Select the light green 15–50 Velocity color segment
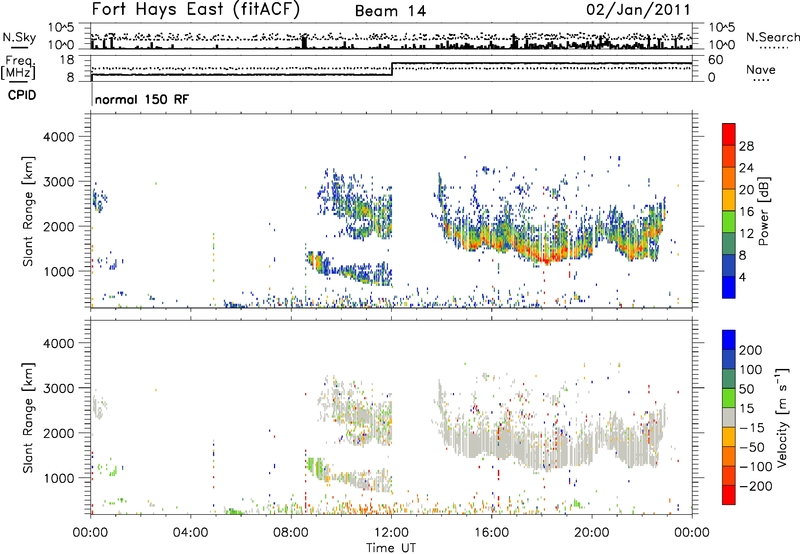Image resolution: width=800 pixels, height=554 pixels. [729, 398]
